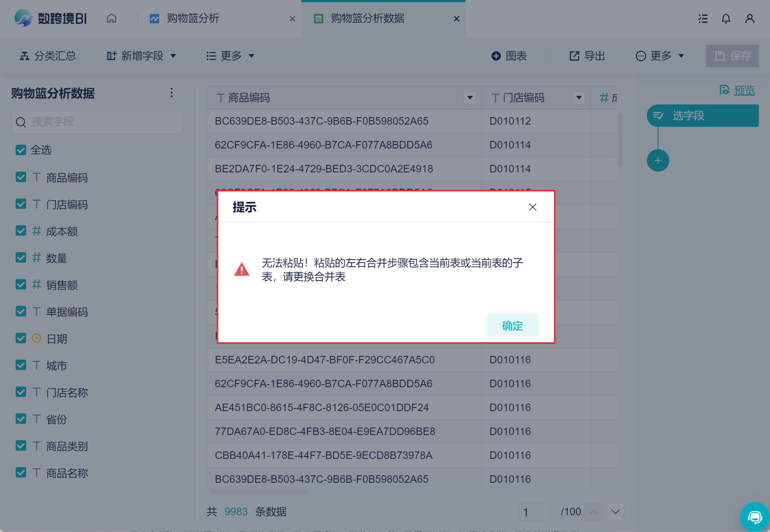Screen dimensions: 770x532
Task: Open the 商品编码 column dropdown arrow
Action: [x=470, y=98]
